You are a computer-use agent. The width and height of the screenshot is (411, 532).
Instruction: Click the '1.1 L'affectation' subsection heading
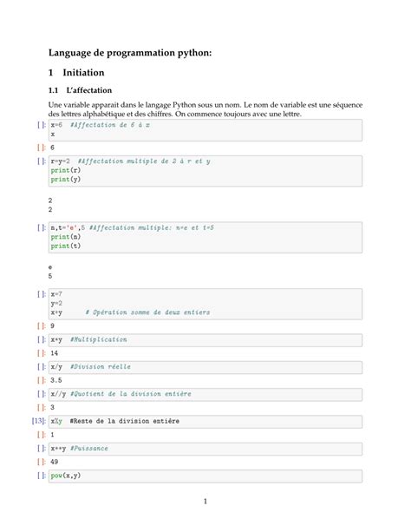point(80,90)
